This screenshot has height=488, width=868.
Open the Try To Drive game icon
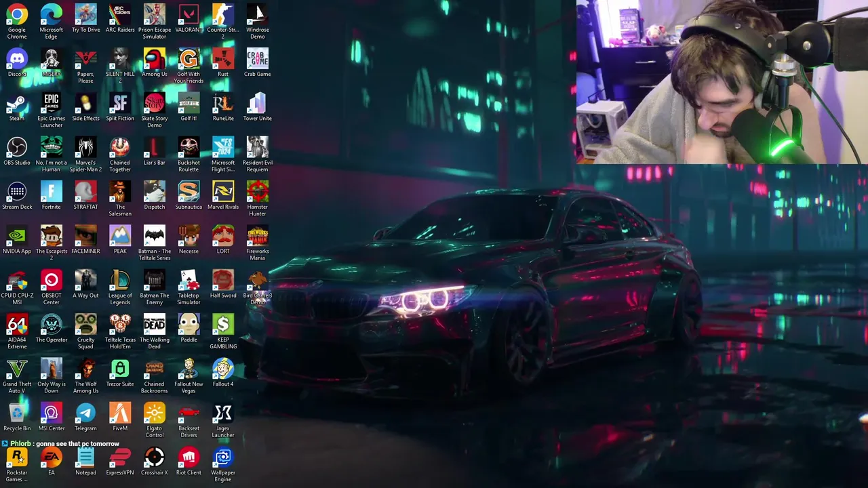(85, 14)
